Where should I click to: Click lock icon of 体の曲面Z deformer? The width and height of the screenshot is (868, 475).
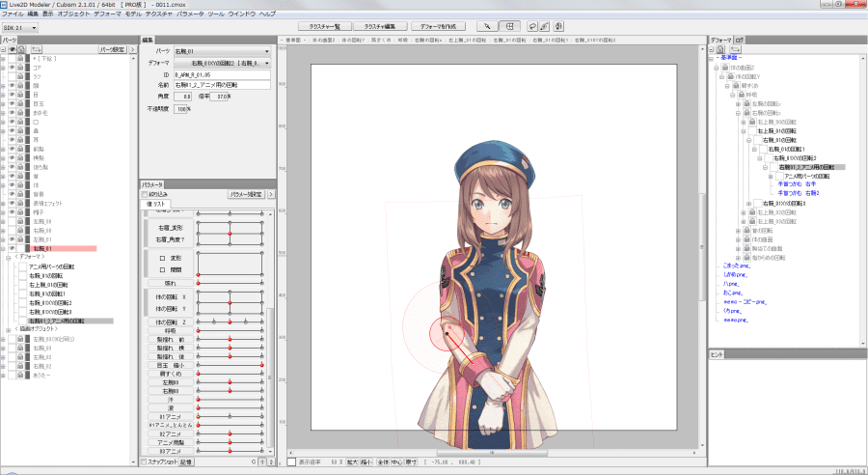coord(725,67)
